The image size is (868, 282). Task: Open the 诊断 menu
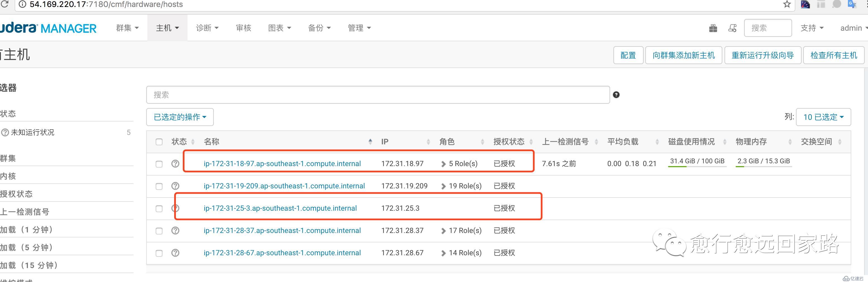coord(207,28)
